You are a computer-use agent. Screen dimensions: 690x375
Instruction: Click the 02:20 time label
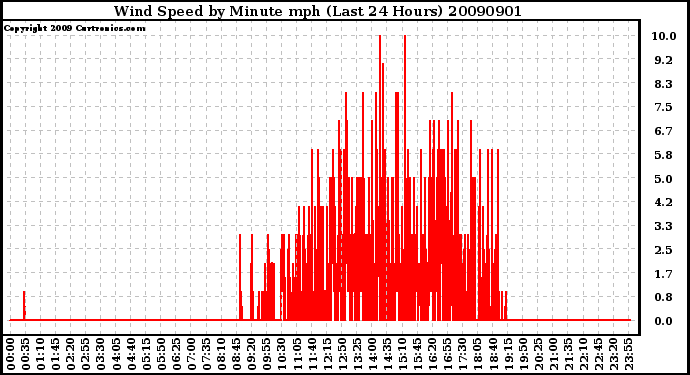pyautogui.click(x=71, y=354)
